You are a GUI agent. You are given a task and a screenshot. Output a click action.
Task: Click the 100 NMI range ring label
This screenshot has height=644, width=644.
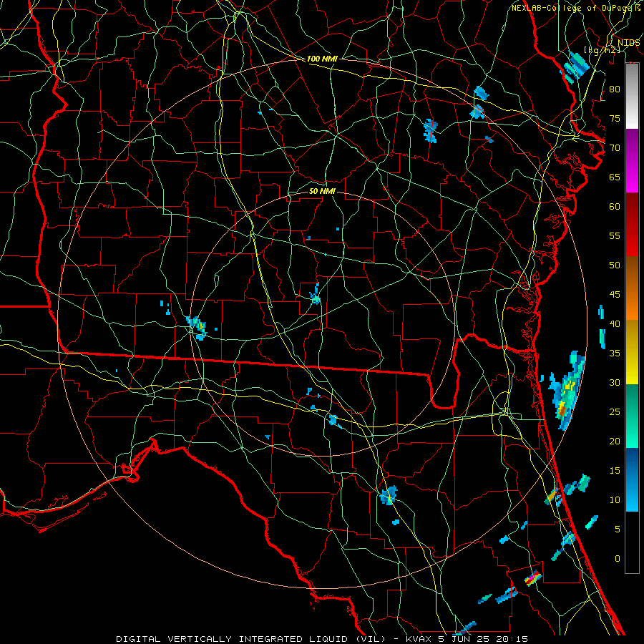[322, 59]
